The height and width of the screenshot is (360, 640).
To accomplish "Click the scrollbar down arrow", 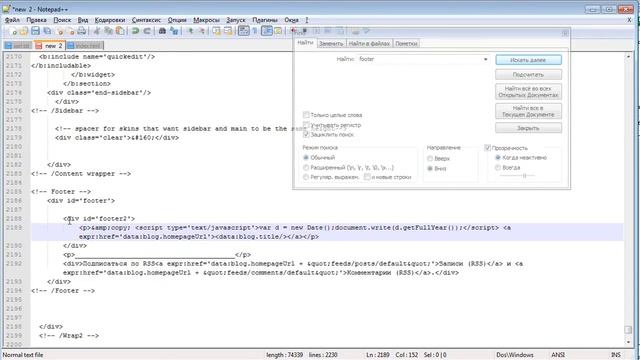I will tap(628, 342).
